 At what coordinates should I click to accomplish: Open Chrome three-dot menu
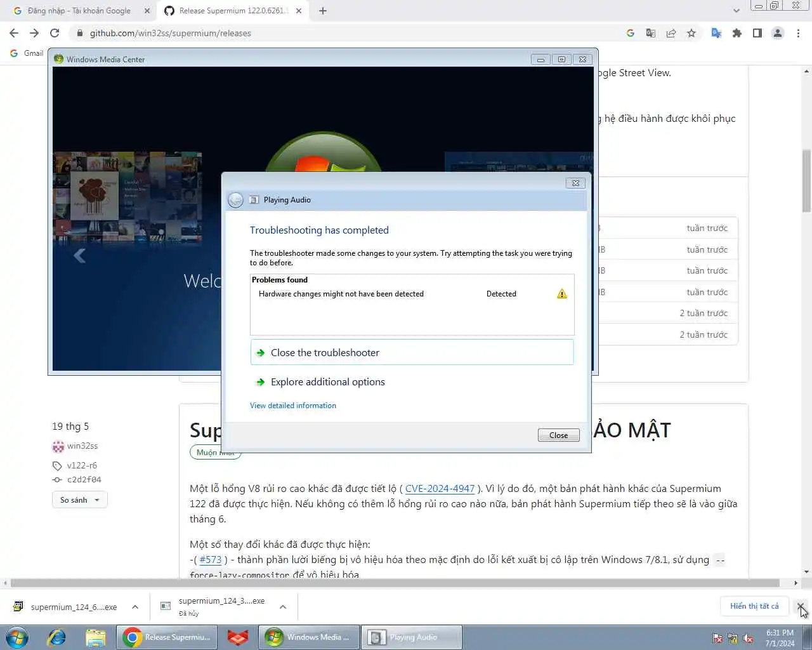point(798,33)
